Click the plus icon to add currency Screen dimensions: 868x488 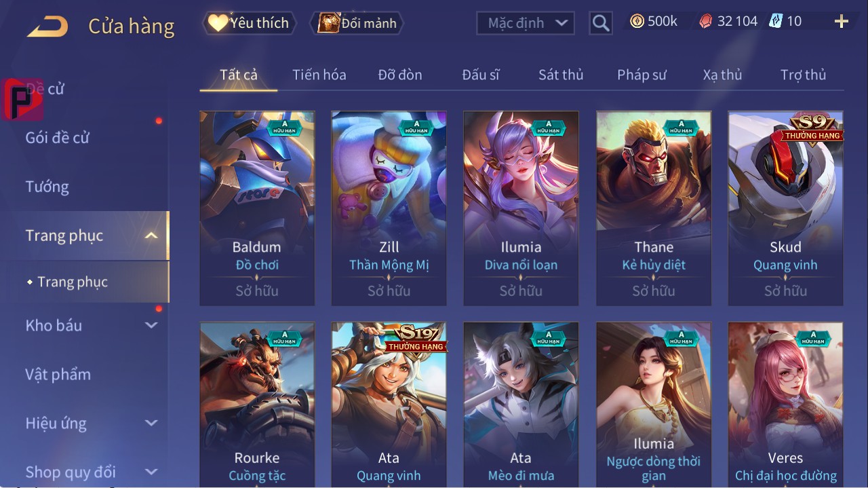[x=842, y=22]
